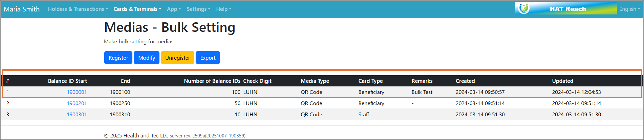The width and height of the screenshot is (644, 140).
Task: Open the Holders & Transactions menu
Action: point(78,9)
